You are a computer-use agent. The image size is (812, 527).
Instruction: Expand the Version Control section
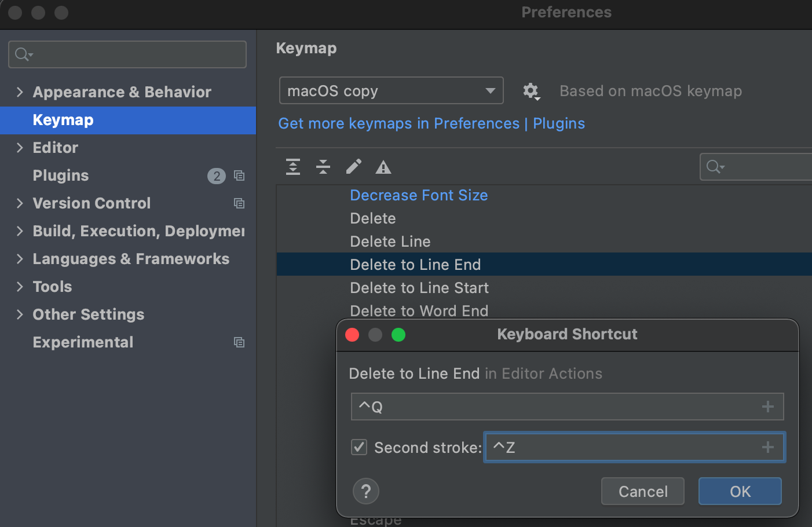tap(20, 203)
